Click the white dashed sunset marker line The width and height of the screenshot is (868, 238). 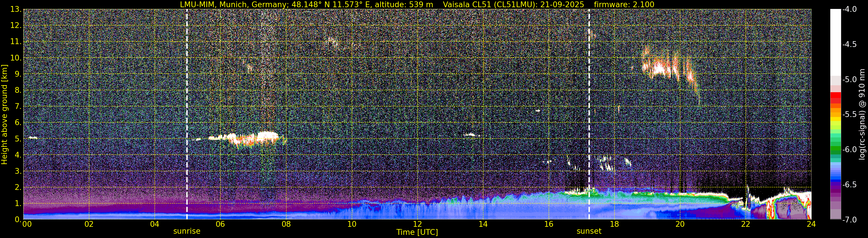coord(589,114)
